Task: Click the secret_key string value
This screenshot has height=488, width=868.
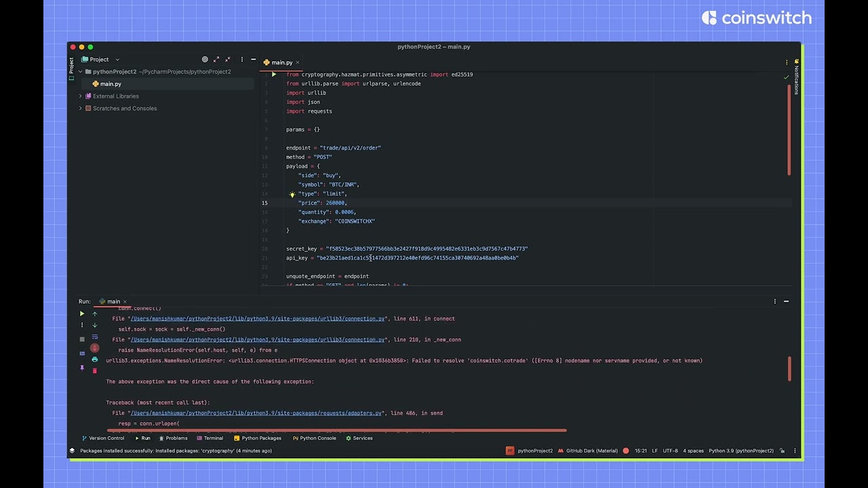Action: [x=427, y=249]
